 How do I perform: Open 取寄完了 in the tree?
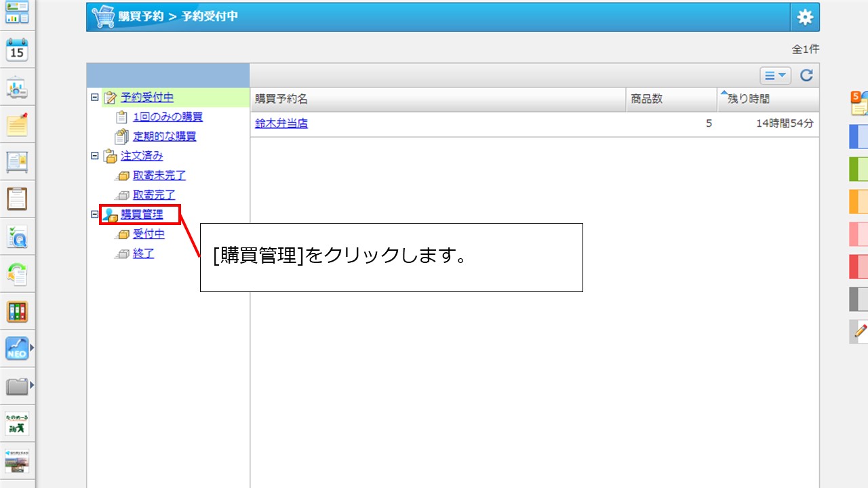pyautogui.click(x=155, y=195)
